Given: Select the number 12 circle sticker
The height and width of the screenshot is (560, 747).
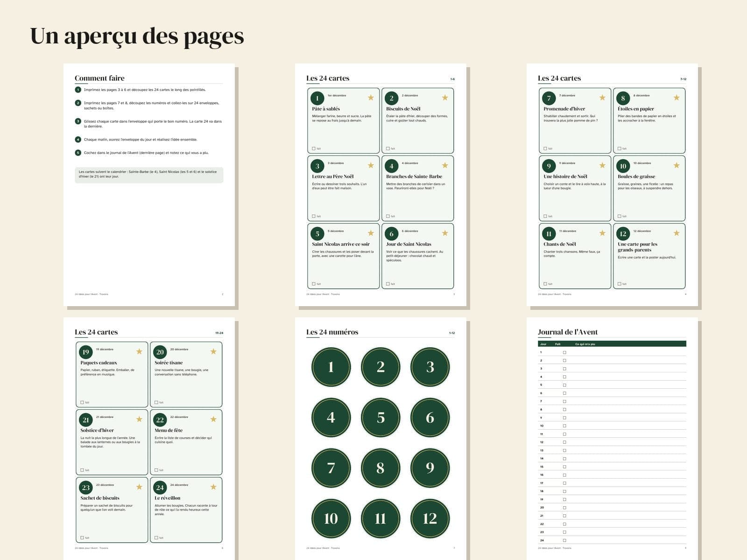Looking at the screenshot, I should pyautogui.click(x=430, y=518).
